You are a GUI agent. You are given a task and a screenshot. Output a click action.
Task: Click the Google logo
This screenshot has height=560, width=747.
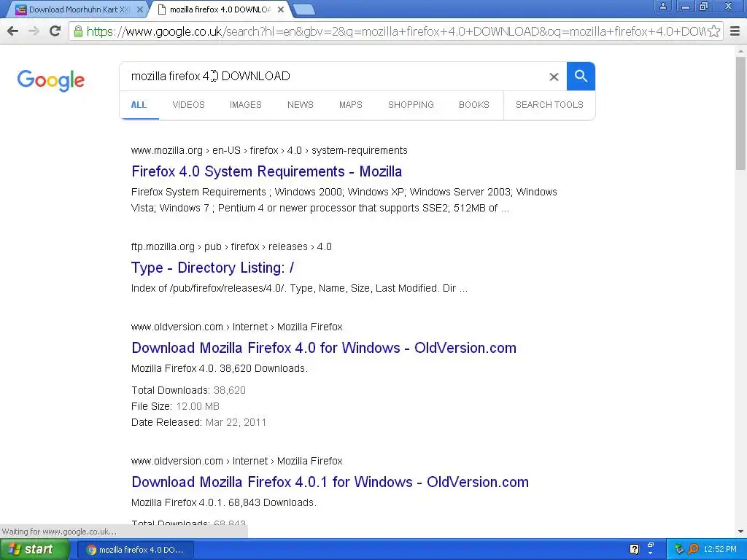51,80
